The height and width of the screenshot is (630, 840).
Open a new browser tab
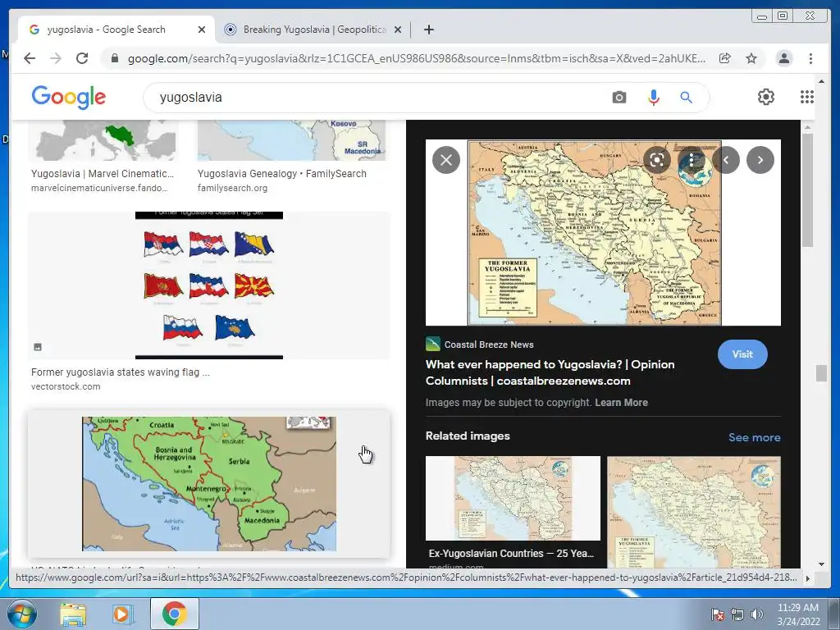point(428,30)
